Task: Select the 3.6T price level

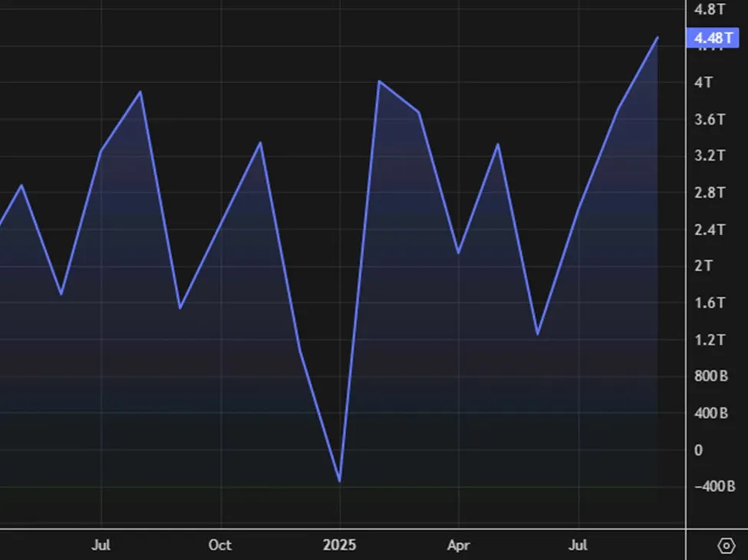Action: [709, 119]
